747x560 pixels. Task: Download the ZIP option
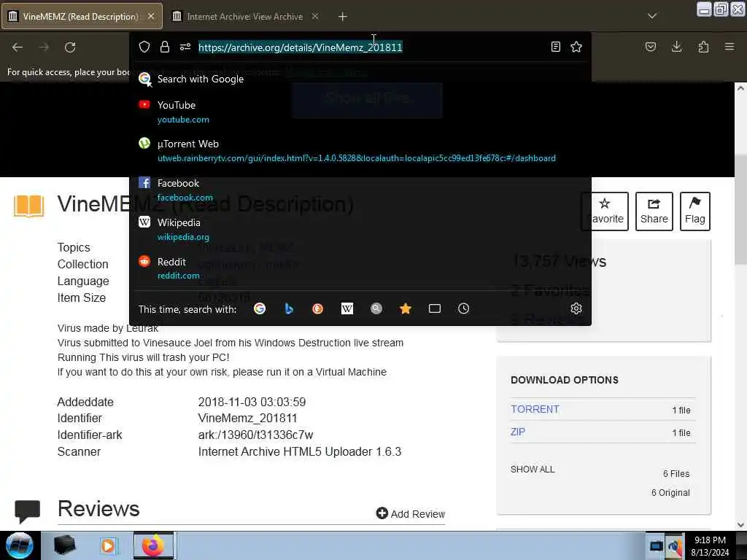pos(518,432)
